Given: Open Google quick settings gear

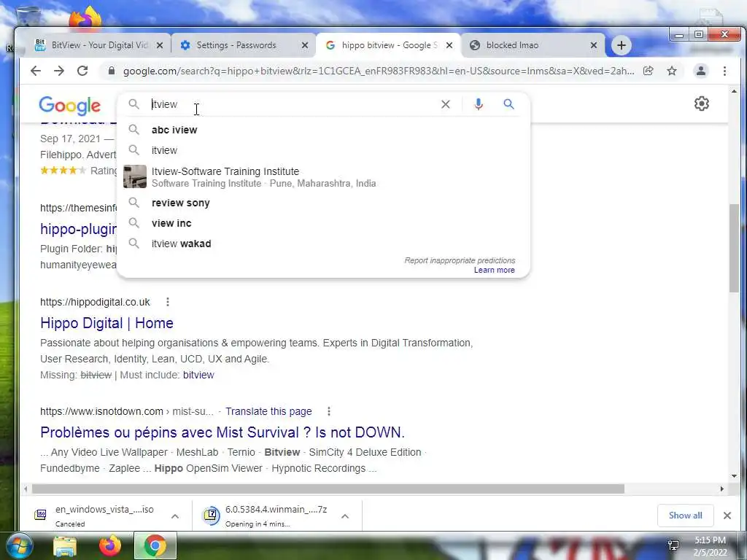Looking at the screenshot, I should click(x=701, y=104).
